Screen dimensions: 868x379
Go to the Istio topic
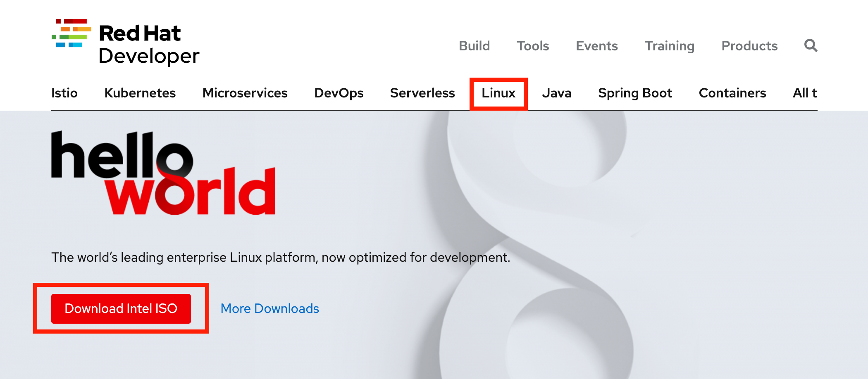[64, 93]
